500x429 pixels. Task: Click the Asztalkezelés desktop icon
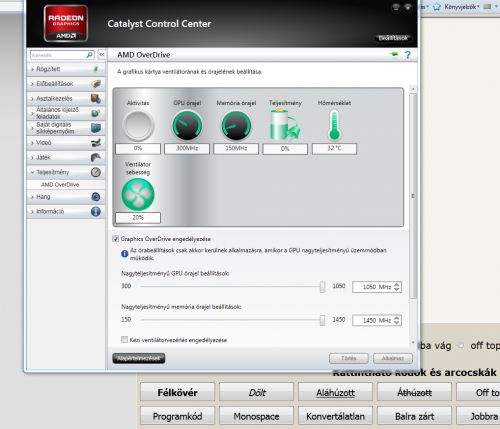point(96,98)
